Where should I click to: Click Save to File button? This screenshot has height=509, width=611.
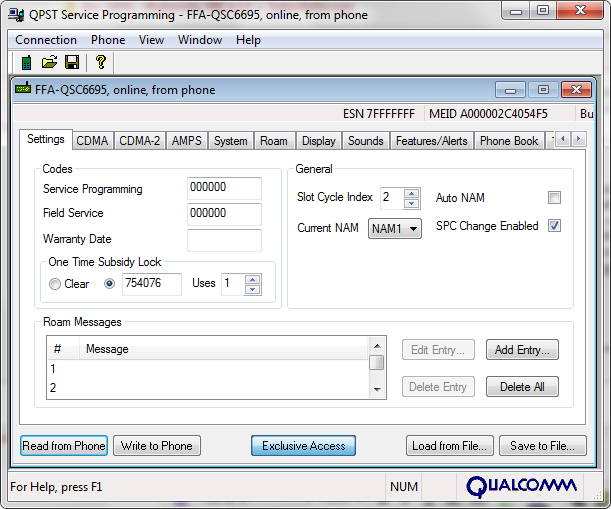pyautogui.click(x=542, y=445)
